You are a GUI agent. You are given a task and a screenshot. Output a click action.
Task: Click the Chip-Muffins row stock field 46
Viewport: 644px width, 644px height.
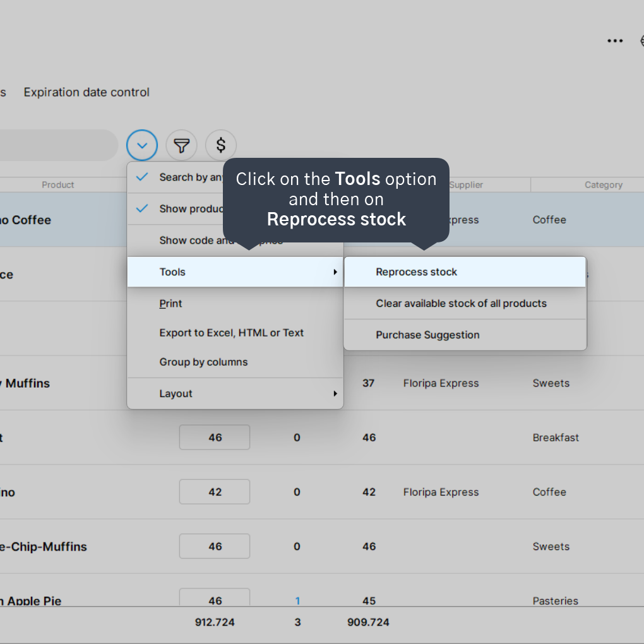(215, 546)
